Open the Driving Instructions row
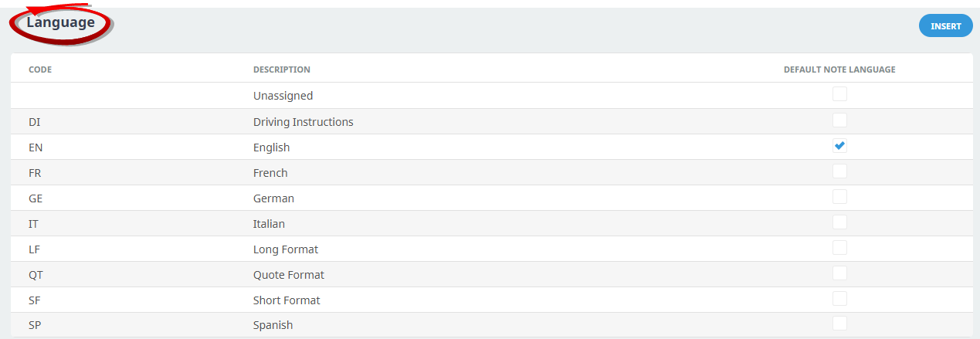The image size is (980, 339). 303,122
